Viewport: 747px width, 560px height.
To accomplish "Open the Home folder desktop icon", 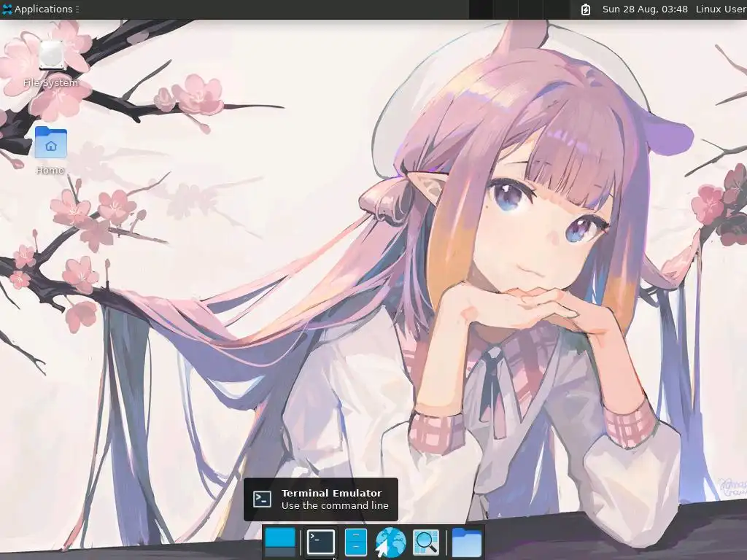I will coord(50,150).
